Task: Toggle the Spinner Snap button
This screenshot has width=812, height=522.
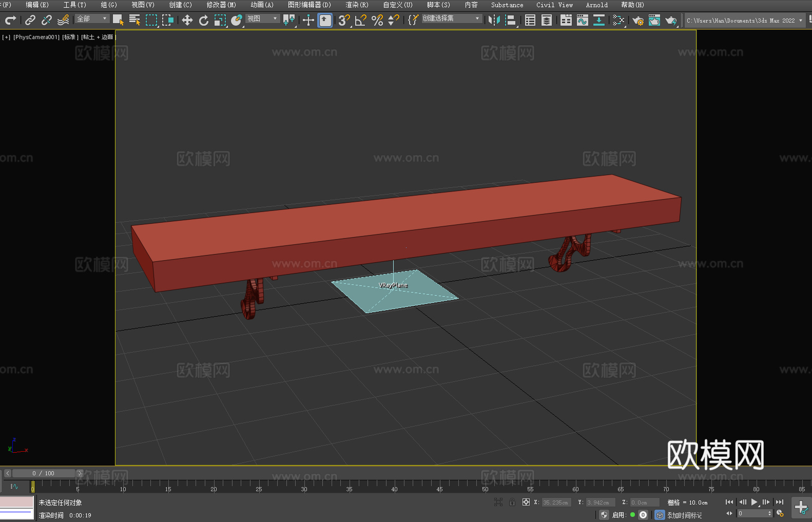Action: coord(394,20)
